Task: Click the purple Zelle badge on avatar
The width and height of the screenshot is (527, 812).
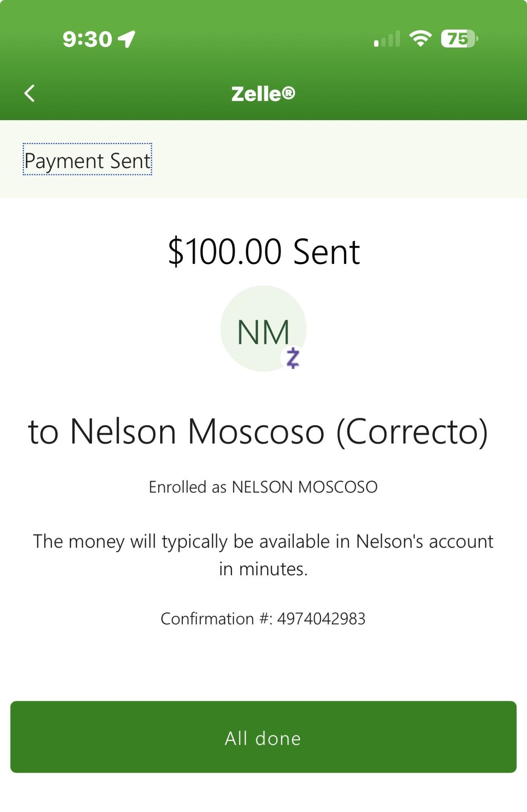Action: pyautogui.click(x=293, y=358)
